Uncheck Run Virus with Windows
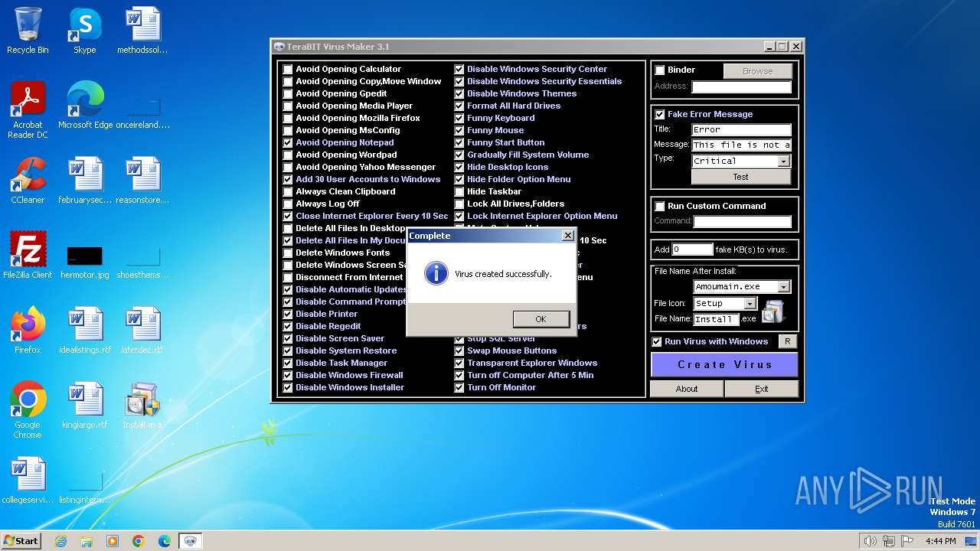This screenshot has width=980, height=551. [x=657, y=341]
